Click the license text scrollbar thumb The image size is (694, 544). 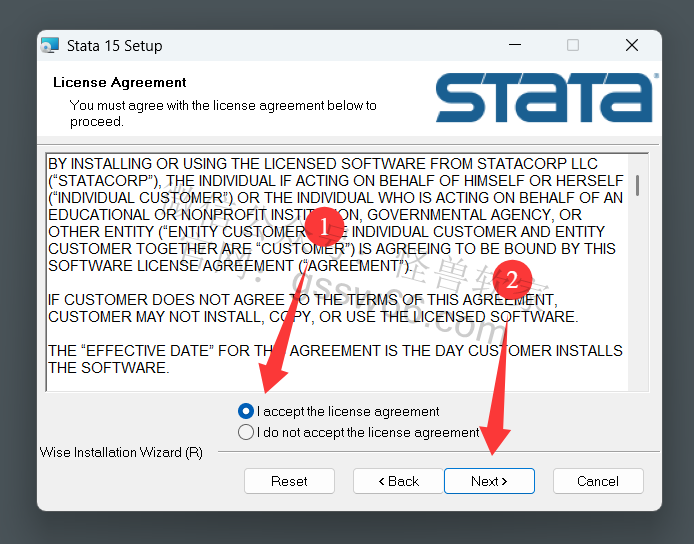coord(637,185)
